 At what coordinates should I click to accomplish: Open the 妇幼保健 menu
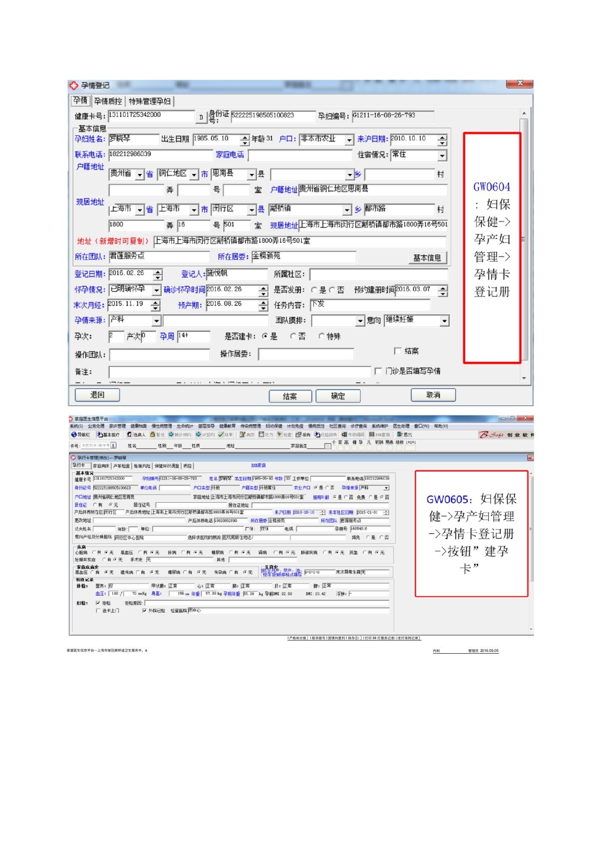274,426
